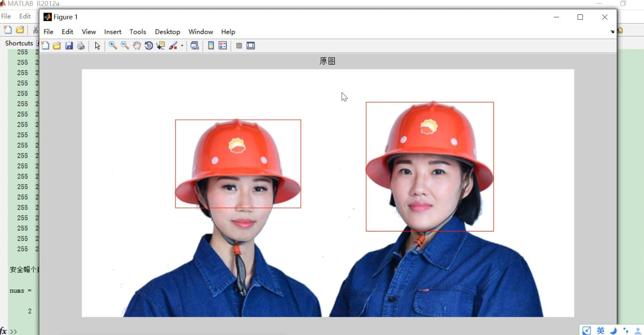This screenshot has height=335, width=644.
Task: Toggle the Edit Plot arrow tool
Action: click(97, 46)
